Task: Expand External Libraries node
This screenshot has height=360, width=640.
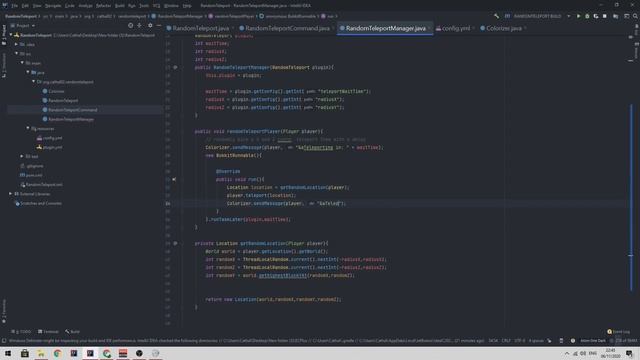Action: tap(11, 194)
